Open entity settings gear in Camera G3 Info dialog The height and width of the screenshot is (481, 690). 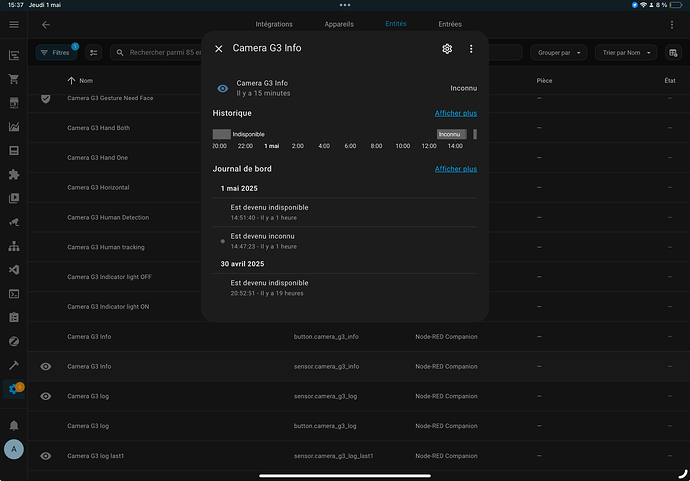click(x=447, y=48)
